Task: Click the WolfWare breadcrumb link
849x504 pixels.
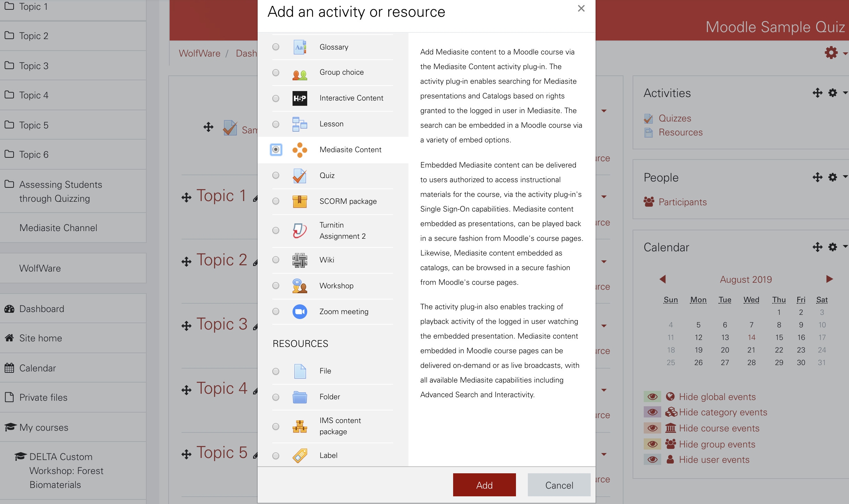Action: pos(199,53)
